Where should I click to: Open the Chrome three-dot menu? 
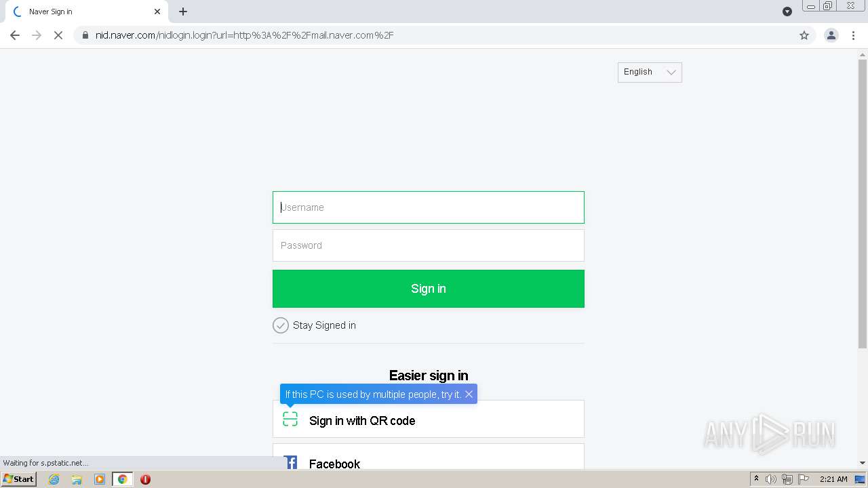[x=854, y=35]
